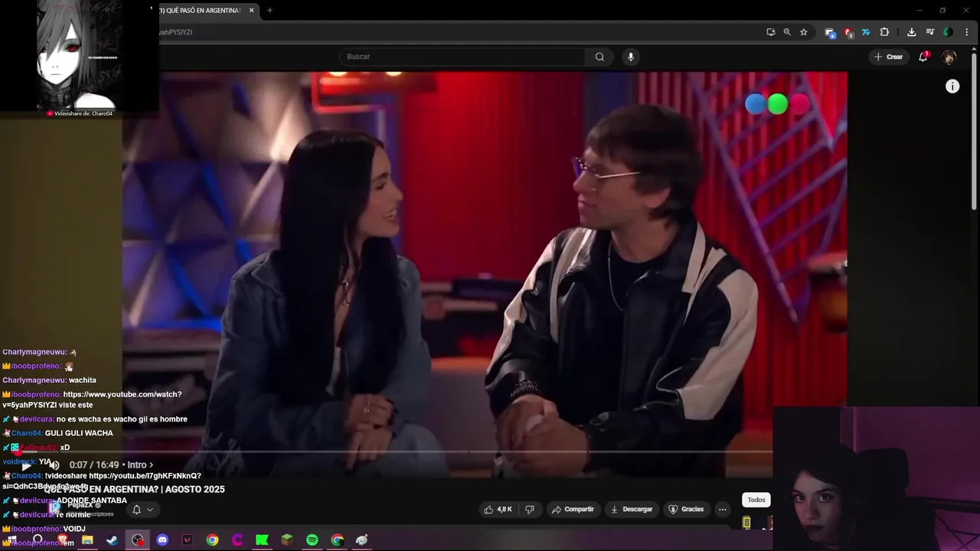This screenshot has width=980, height=551.
Task: Click the blue-badged extension icon in toolbar
Action: [x=830, y=32]
